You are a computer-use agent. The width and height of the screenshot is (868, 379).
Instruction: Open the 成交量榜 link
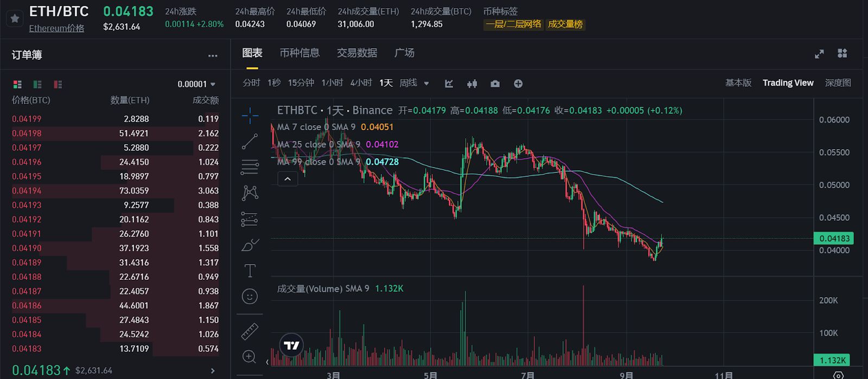point(565,24)
